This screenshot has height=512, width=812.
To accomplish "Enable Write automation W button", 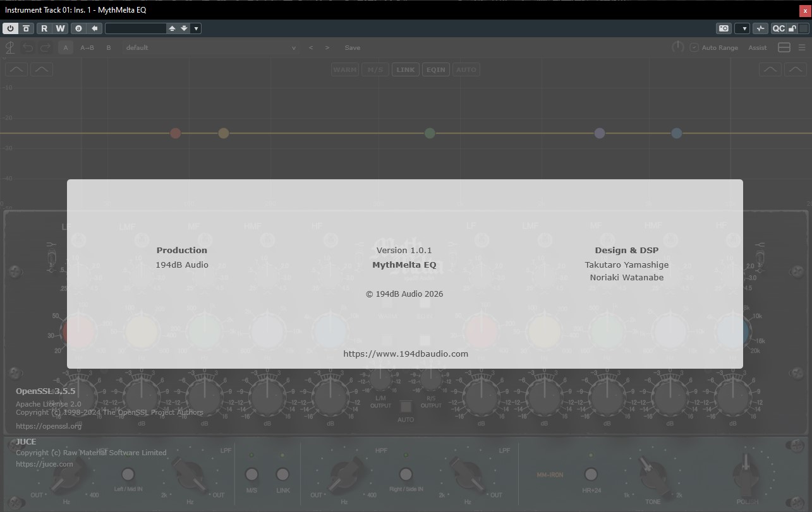I will (x=60, y=28).
